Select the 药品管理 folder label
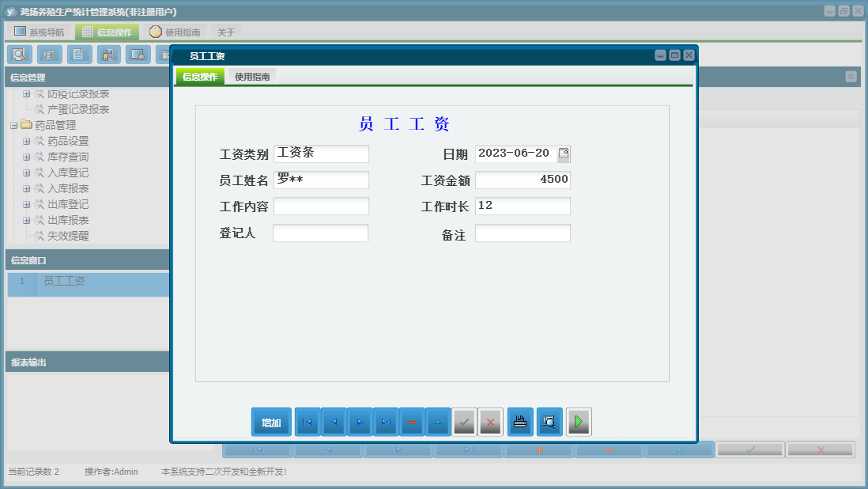868x489 pixels. [55, 126]
